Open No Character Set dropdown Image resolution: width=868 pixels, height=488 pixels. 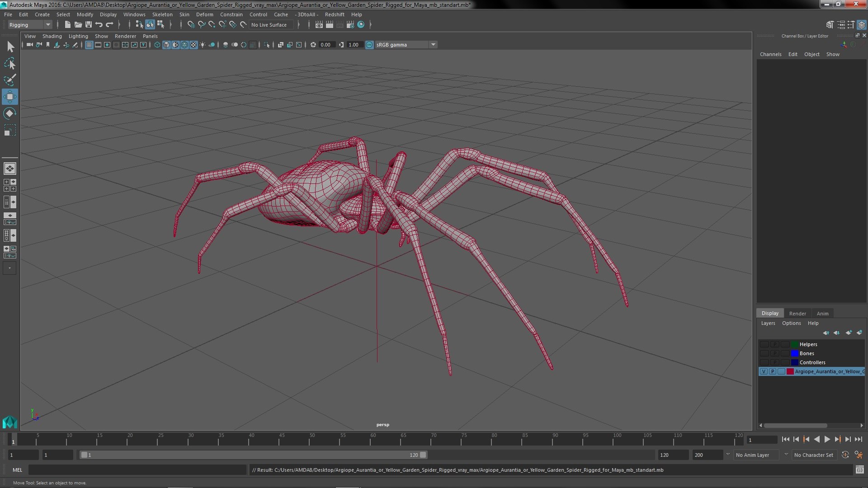(816, 455)
